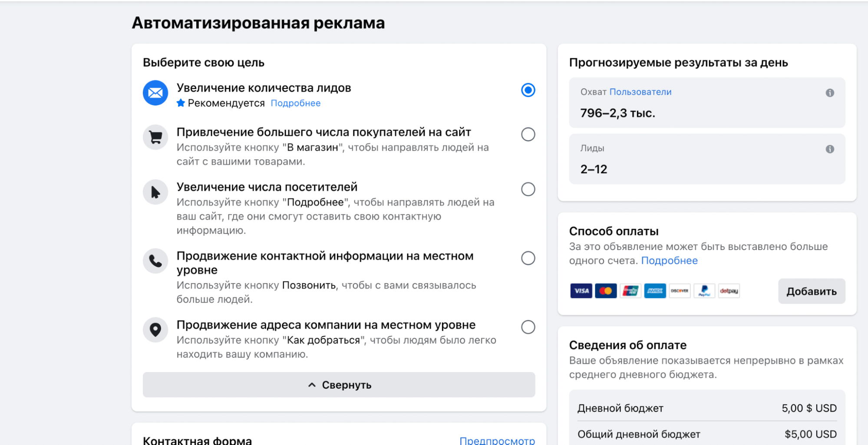Viewport: 868px width, 445px height.
Task: Click the Сведения об оплате heading
Action: [627, 345]
